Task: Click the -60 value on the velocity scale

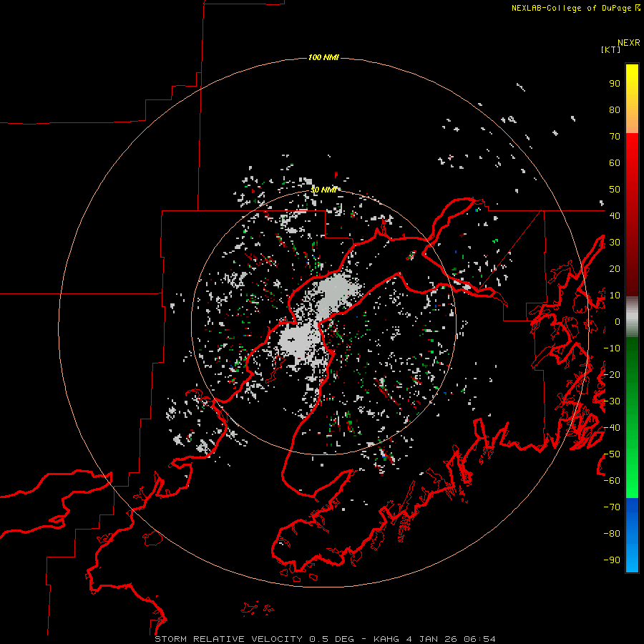Action: click(612, 481)
